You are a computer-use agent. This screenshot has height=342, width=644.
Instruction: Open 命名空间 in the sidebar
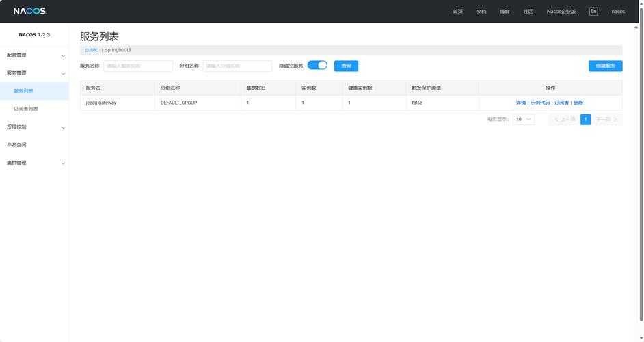click(16, 145)
